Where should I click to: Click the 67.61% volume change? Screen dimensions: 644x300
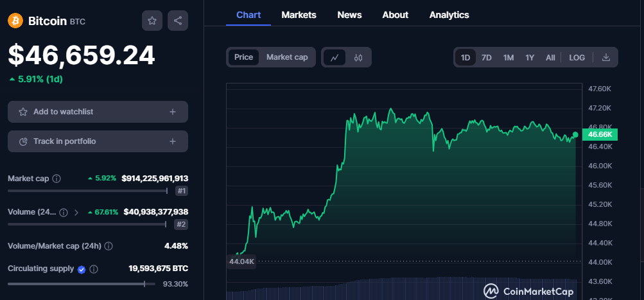pos(103,212)
